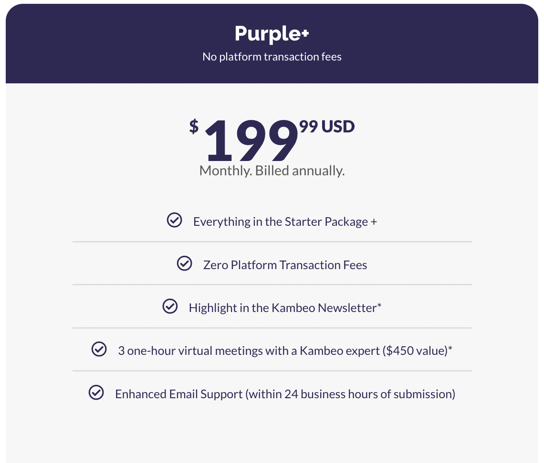The image size is (544, 463).
Task: Click the checkmark next to Zero Platform Transaction Fees
Action: click(184, 263)
